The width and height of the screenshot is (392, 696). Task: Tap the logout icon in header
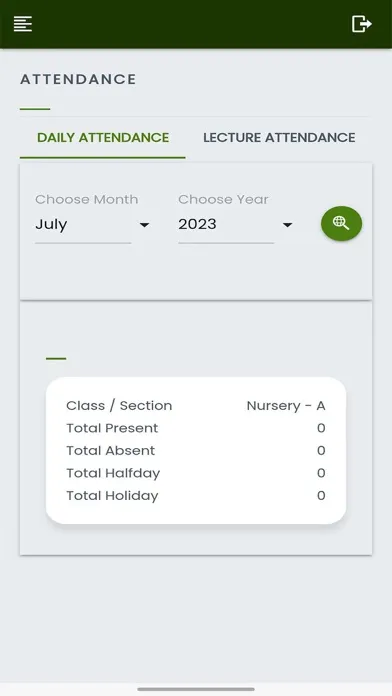pyautogui.click(x=361, y=24)
